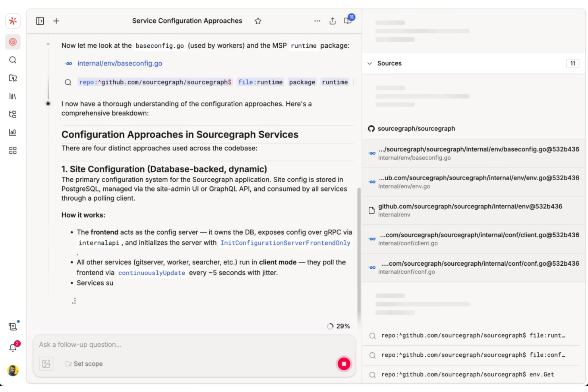Click the Set scope button
This screenshot has height=392, width=588.
click(84, 364)
